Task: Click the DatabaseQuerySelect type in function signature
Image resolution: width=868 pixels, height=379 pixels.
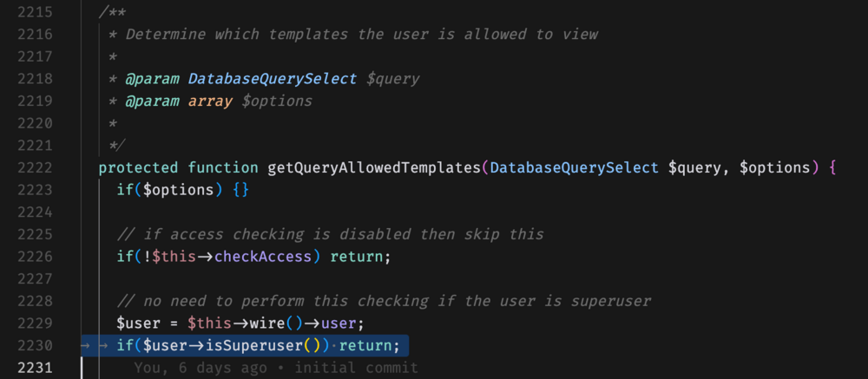Action: coord(575,167)
